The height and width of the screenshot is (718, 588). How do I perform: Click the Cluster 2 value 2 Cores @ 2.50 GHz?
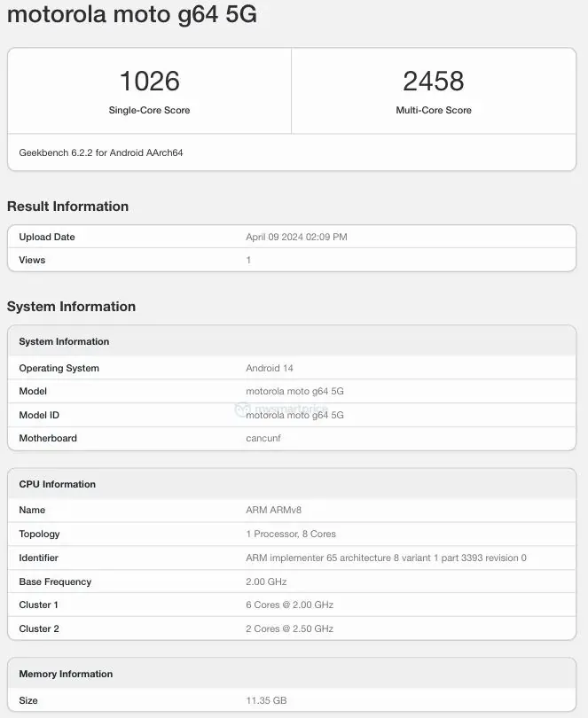click(x=289, y=628)
